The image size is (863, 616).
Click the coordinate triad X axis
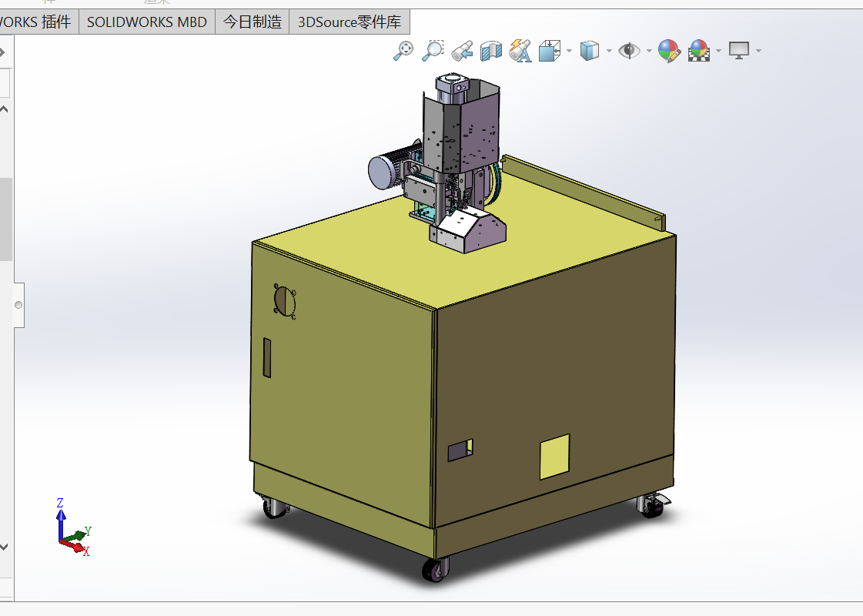pyautogui.click(x=77, y=547)
